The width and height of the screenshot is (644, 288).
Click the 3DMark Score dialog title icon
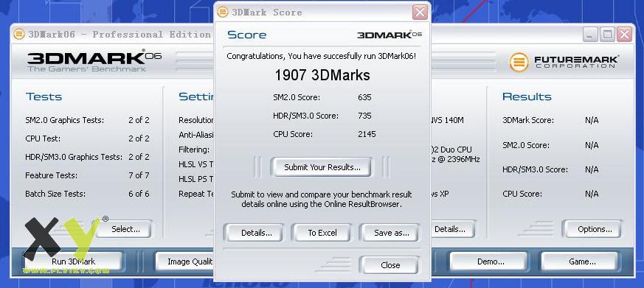pyautogui.click(x=223, y=13)
